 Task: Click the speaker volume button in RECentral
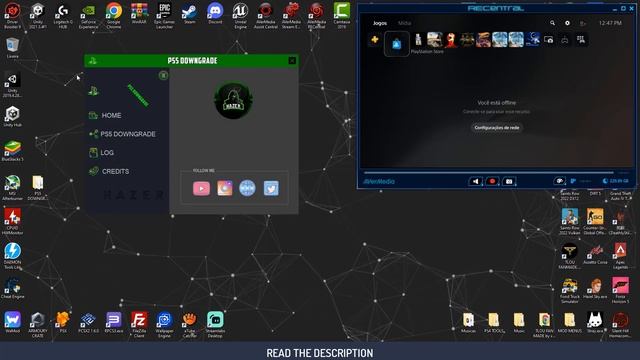[476, 181]
